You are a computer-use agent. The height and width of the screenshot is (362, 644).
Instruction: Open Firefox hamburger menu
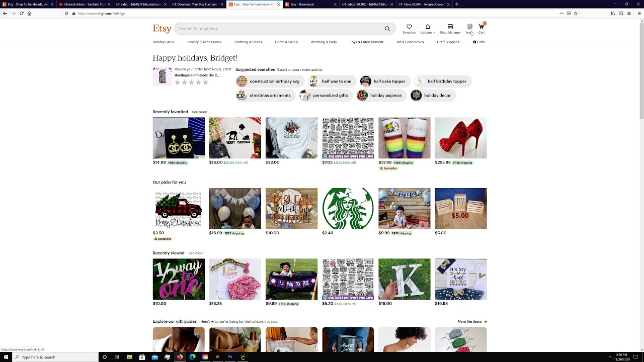[640, 14]
